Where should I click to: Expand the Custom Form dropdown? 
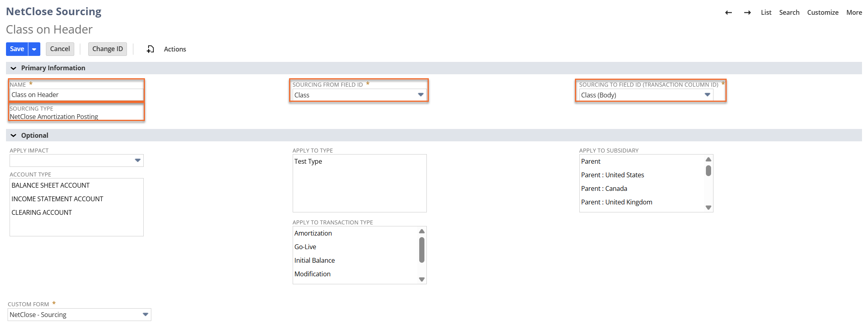coord(145,315)
